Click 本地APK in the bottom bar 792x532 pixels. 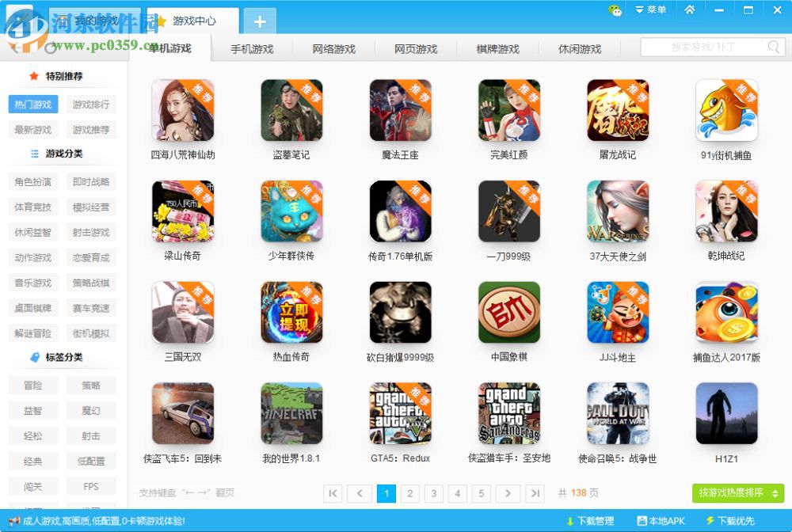(661, 521)
